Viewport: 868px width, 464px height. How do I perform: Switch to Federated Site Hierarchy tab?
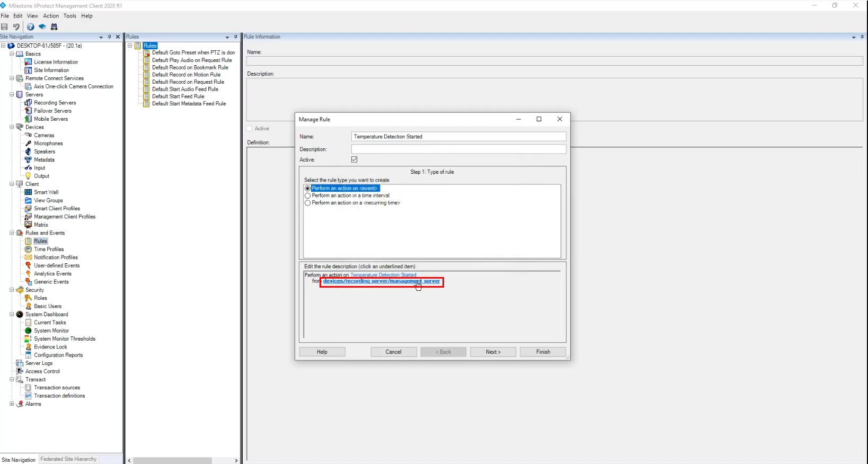tap(68, 459)
